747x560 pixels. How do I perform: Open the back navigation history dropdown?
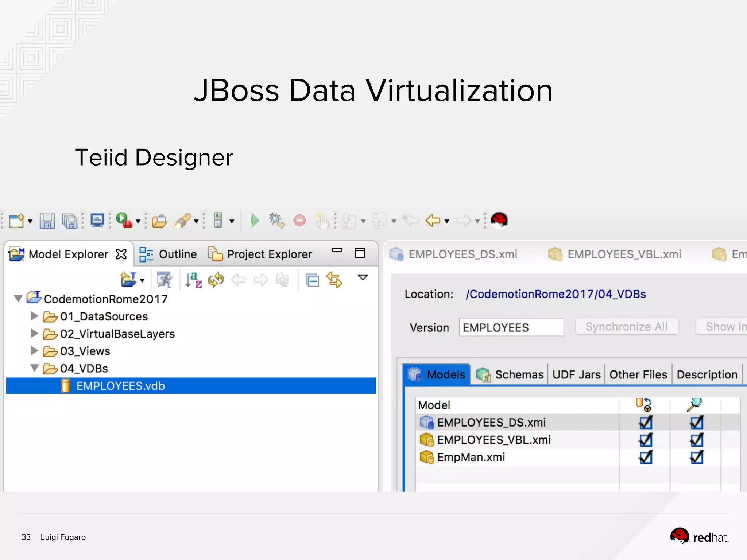(x=447, y=221)
